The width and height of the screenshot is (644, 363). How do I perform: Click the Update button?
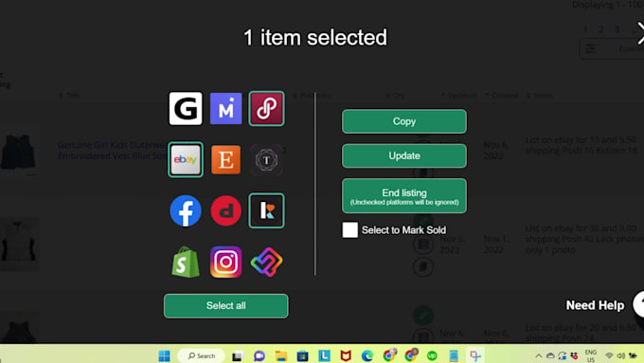(404, 155)
